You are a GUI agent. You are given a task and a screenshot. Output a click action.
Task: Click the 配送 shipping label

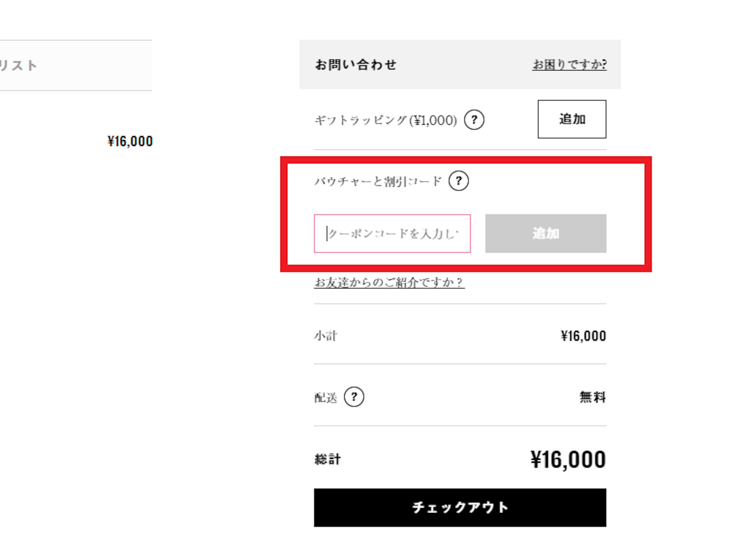[325, 398]
